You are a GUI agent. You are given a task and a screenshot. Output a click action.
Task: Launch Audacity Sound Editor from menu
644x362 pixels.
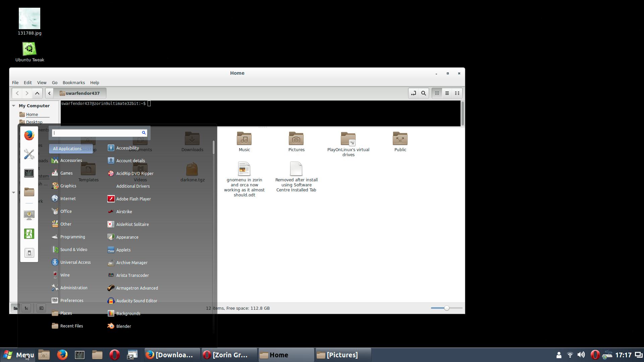137,301
